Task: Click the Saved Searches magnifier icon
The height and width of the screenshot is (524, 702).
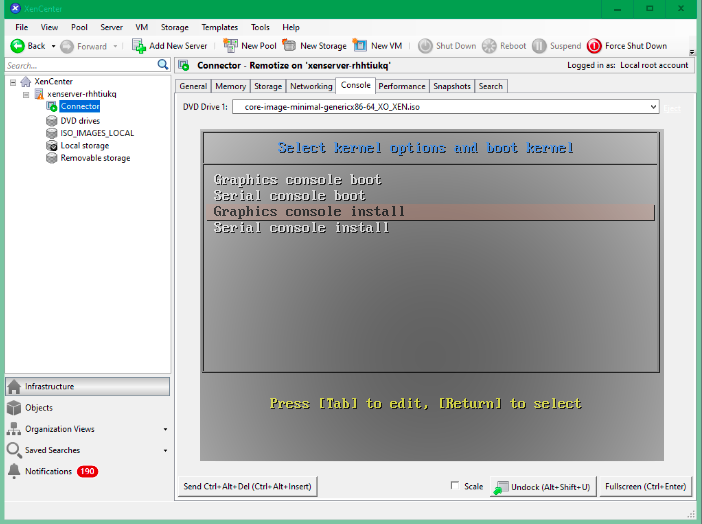Action: (14, 450)
